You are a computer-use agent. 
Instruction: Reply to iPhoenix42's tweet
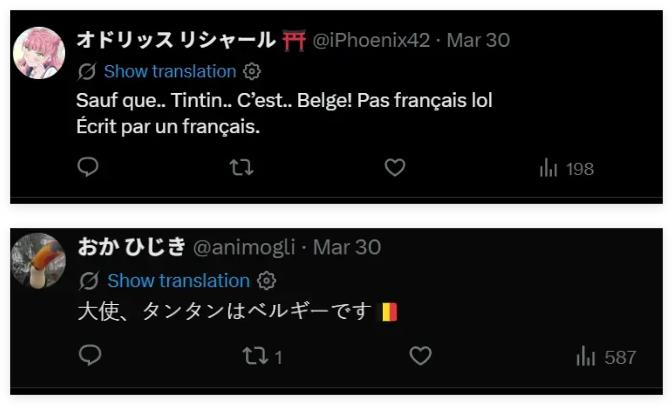pyautogui.click(x=88, y=168)
